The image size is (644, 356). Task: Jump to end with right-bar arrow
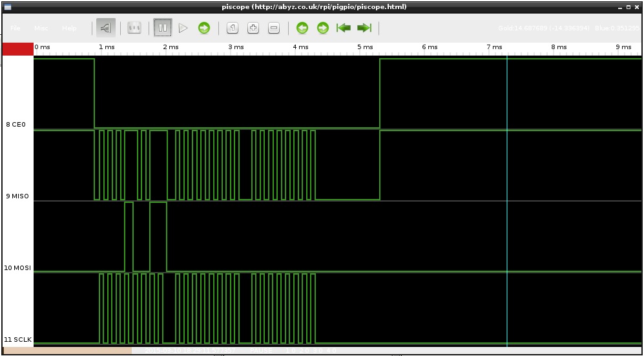364,28
